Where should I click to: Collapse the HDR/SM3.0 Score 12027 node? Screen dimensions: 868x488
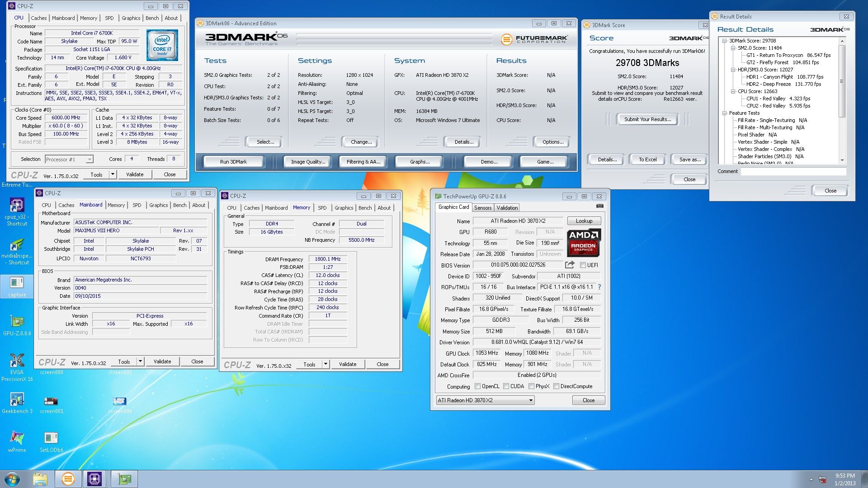(x=733, y=70)
